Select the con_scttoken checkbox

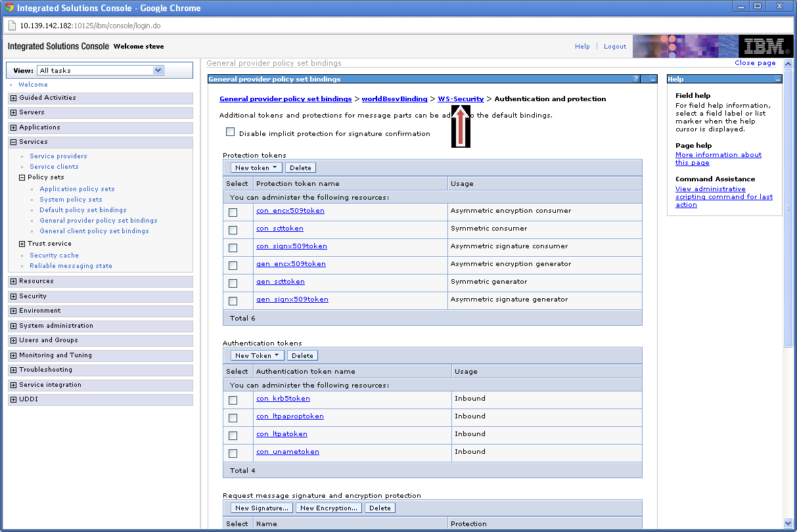click(x=233, y=231)
